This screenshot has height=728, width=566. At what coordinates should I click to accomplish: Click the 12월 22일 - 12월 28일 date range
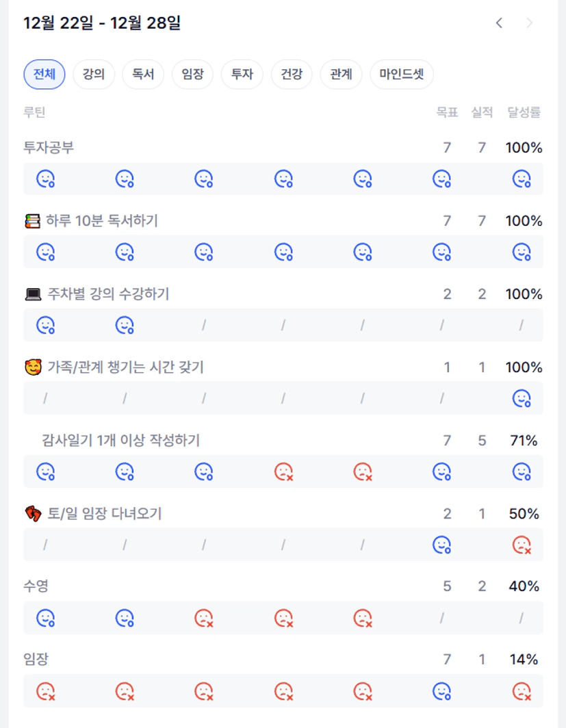(x=102, y=23)
